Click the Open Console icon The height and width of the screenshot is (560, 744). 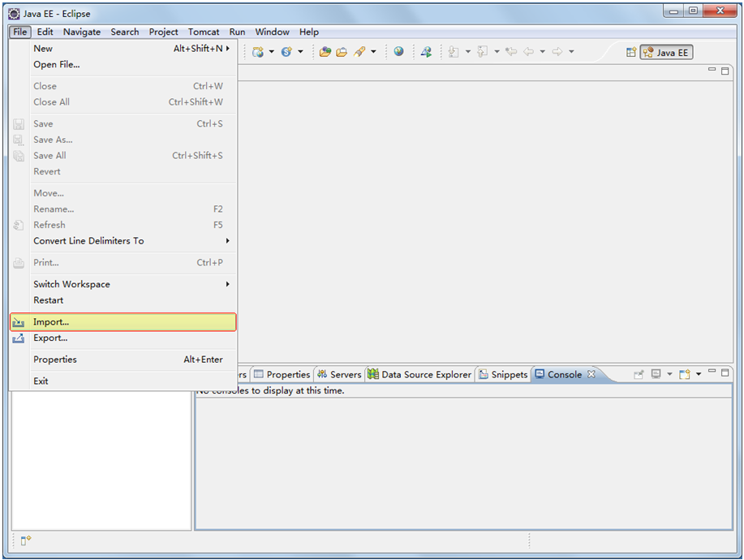tap(684, 374)
